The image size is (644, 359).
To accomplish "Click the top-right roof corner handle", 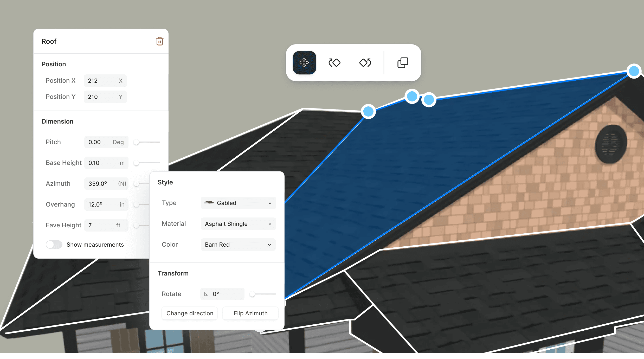I will tap(634, 71).
